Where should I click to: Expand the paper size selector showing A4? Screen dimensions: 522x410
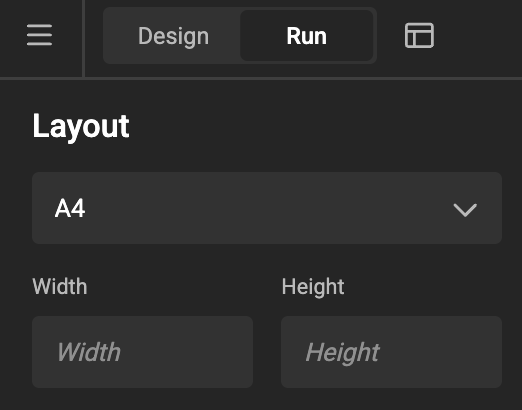pyautogui.click(x=267, y=208)
